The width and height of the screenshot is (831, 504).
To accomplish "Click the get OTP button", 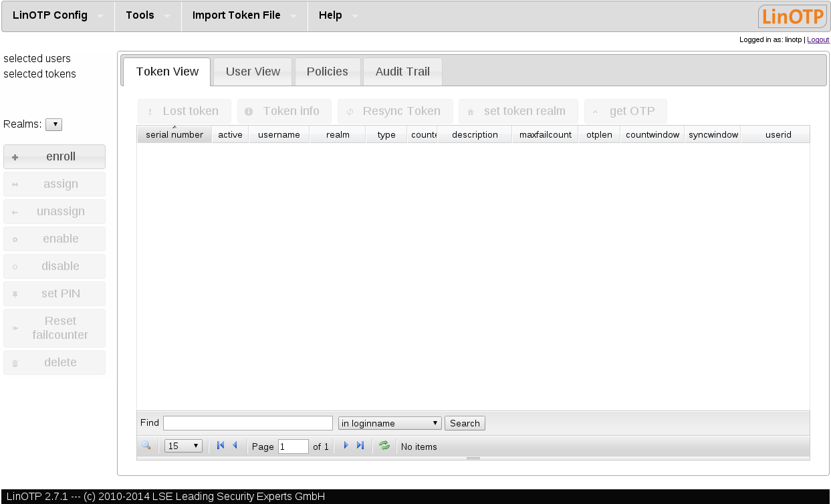I will tap(625, 111).
